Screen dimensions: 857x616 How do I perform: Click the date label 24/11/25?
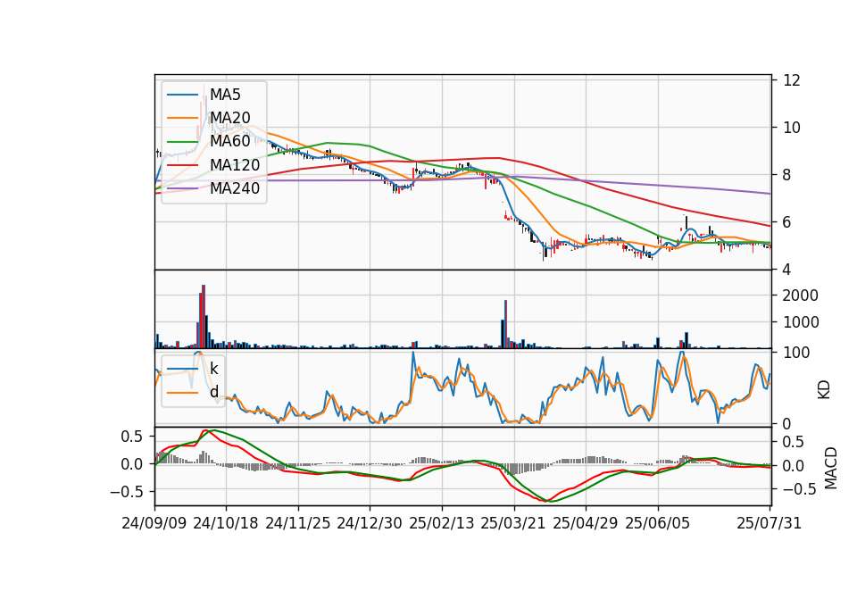tap(298, 523)
